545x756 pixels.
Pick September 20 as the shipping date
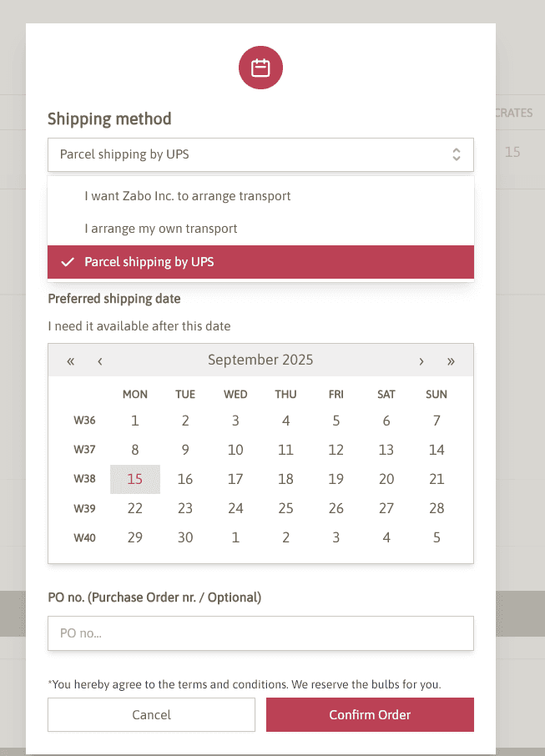[386, 479]
